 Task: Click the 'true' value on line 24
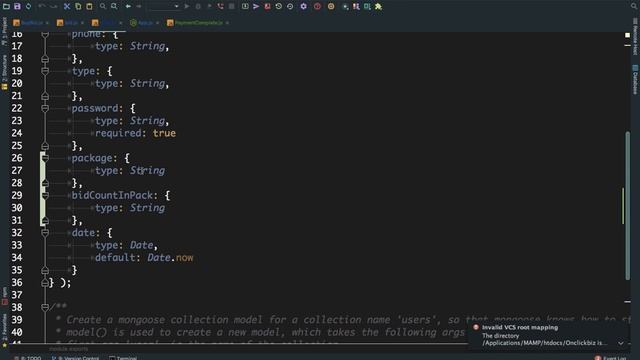pos(164,133)
